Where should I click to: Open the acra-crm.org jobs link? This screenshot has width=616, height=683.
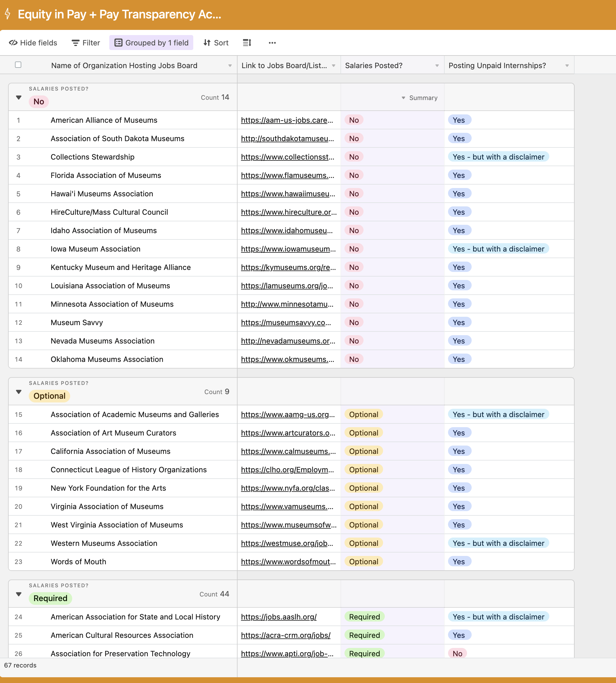tap(285, 635)
